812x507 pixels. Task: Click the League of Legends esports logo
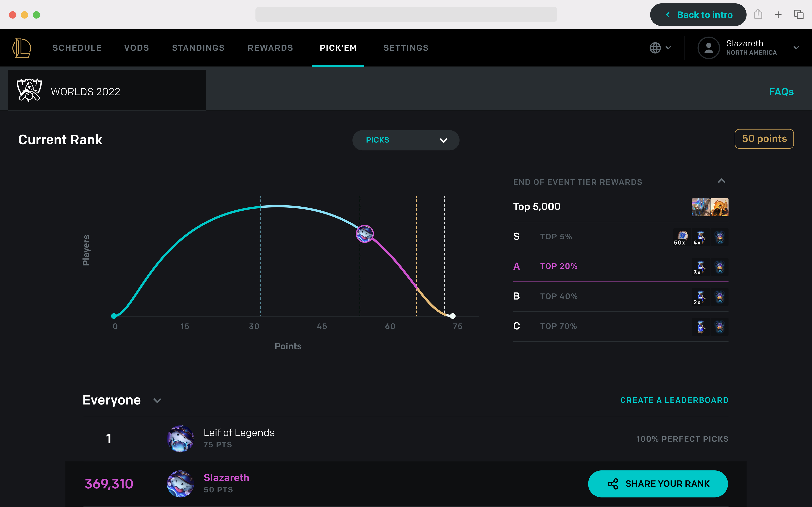[x=22, y=48]
